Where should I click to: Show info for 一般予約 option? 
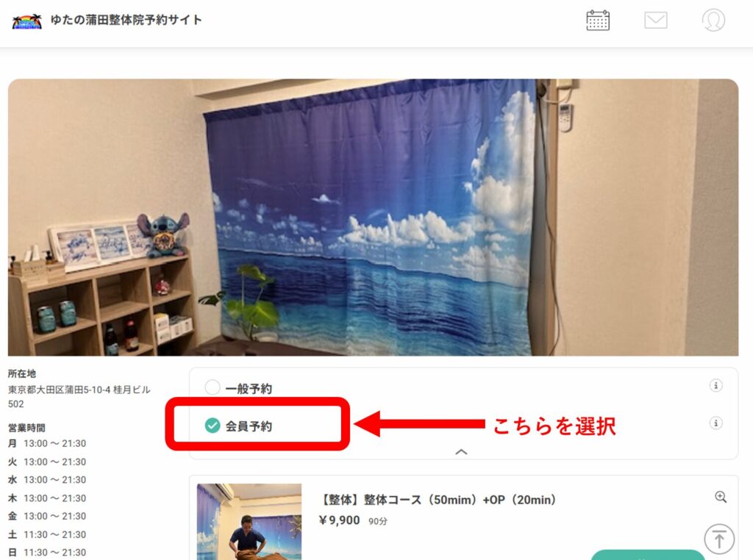tap(715, 385)
